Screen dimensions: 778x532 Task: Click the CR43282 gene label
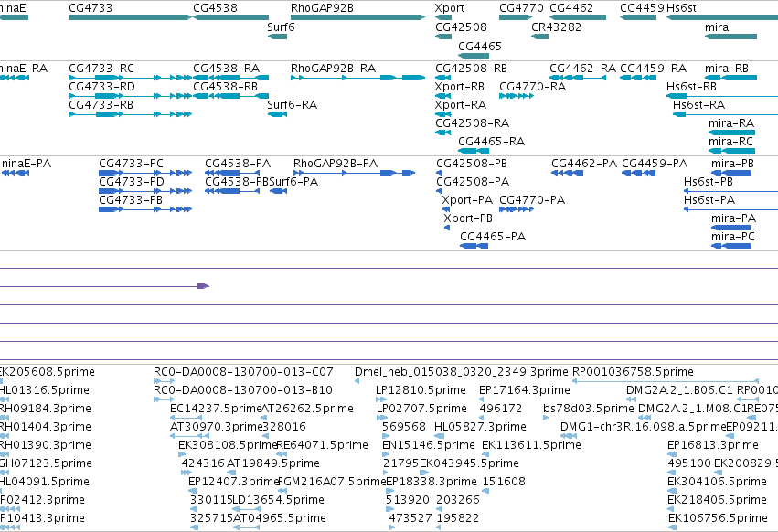coord(556,27)
